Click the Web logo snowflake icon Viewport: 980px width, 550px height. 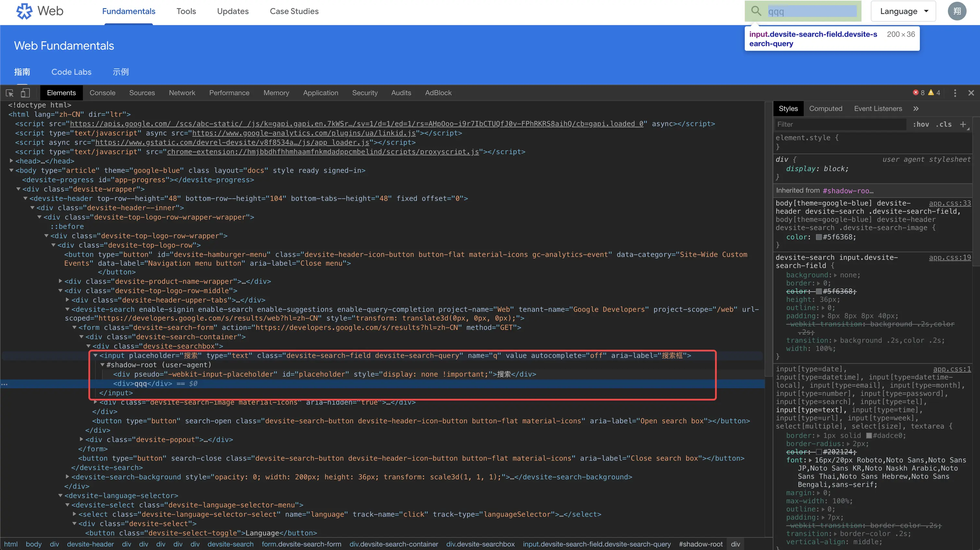point(24,11)
